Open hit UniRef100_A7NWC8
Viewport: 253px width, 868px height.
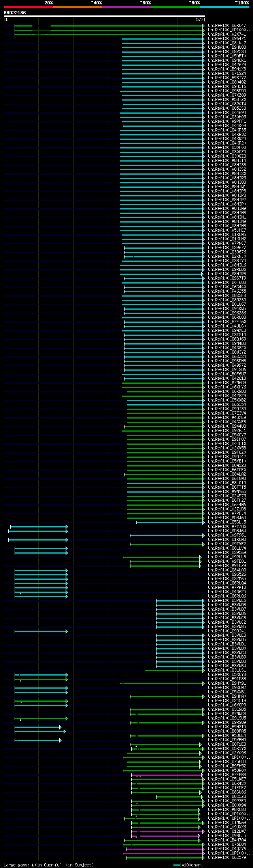(x=227, y=714)
